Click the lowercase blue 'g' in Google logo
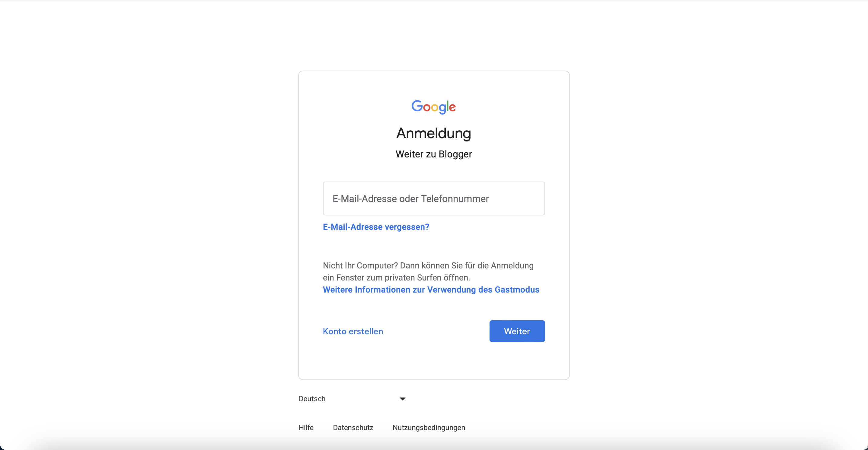The height and width of the screenshot is (450, 868). click(x=442, y=109)
